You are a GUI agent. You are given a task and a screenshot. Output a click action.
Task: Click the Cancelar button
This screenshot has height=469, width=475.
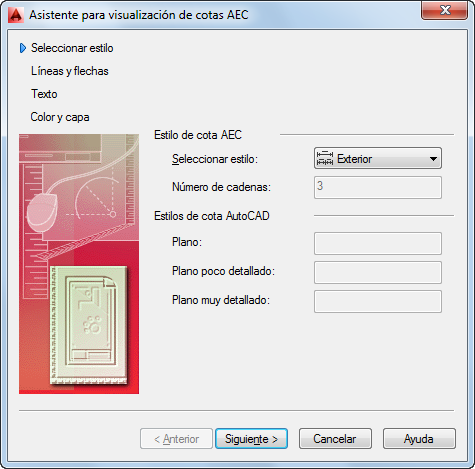point(335,439)
